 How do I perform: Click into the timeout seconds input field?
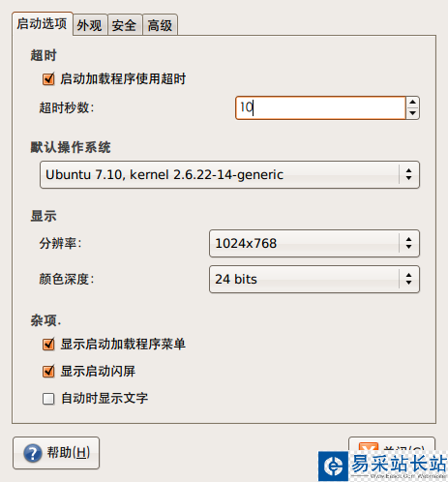(x=320, y=107)
